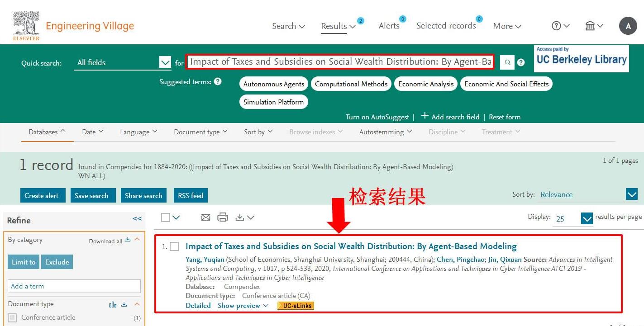The height and width of the screenshot is (326, 644).
Task: Click the RSS feed button
Action: tap(191, 195)
